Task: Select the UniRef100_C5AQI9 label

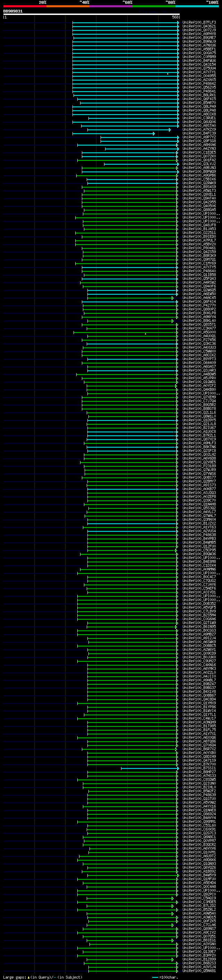Action: click(x=199, y=898)
